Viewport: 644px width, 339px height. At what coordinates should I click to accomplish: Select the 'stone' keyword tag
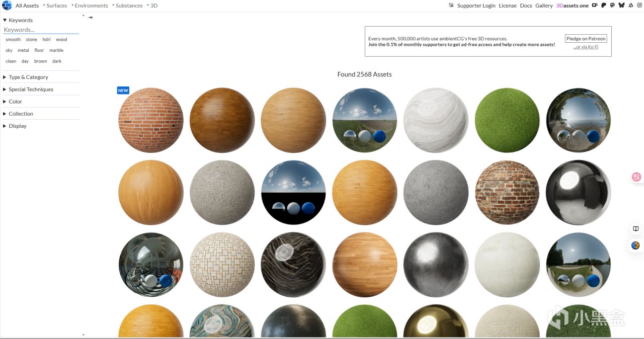tap(32, 39)
